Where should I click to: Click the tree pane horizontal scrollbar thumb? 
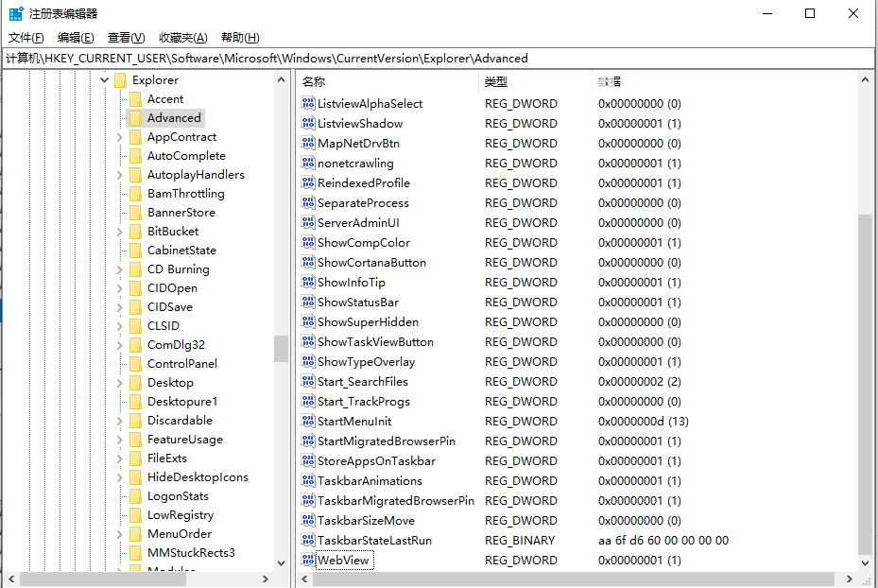pyautogui.click(x=103, y=579)
